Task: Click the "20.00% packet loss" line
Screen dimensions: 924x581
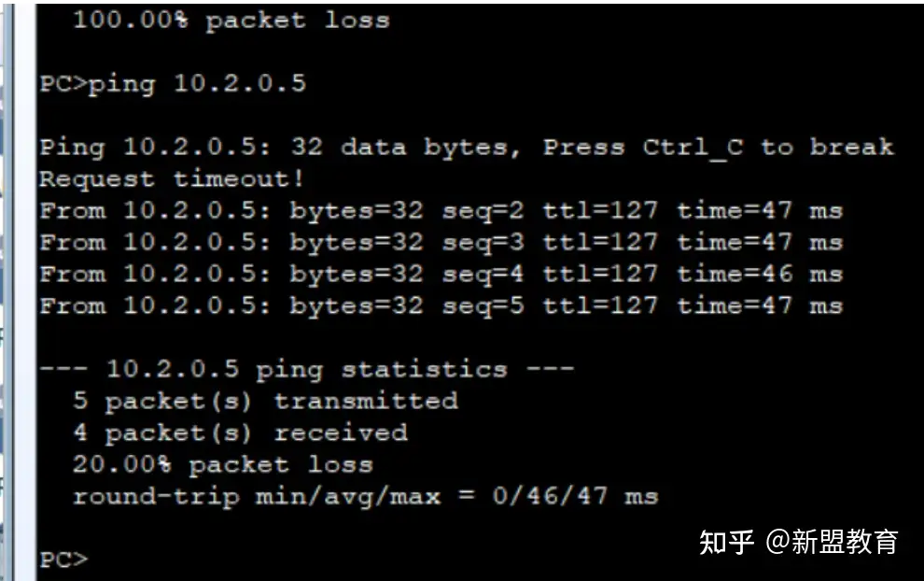Action: pyautogui.click(x=222, y=464)
